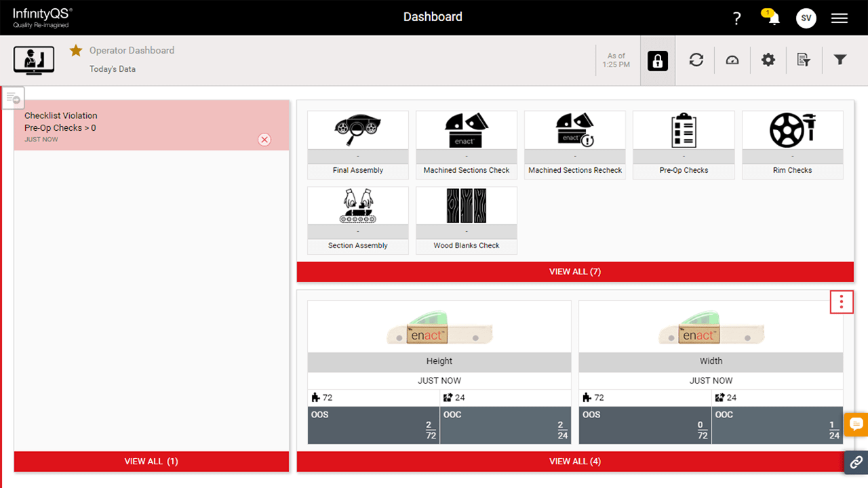Image resolution: width=868 pixels, height=488 pixels.
Task: Toggle the favorite star next to Operator Dashboard
Action: coord(75,50)
